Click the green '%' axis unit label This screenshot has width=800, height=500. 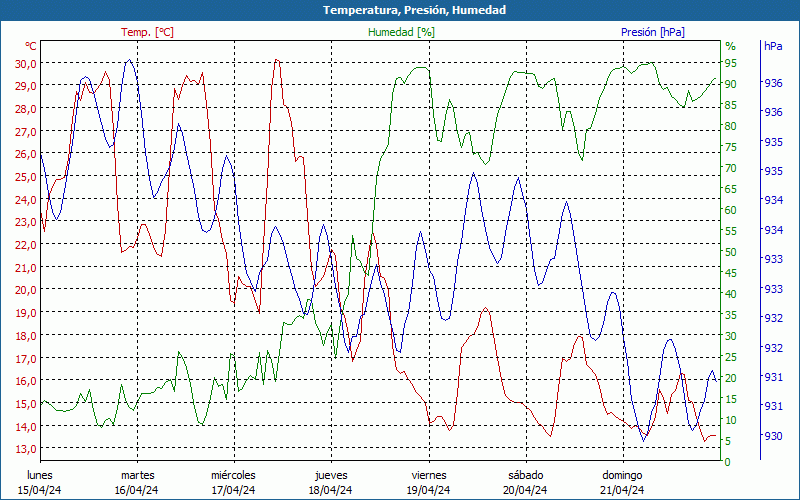pyautogui.click(x=731, y=46)
